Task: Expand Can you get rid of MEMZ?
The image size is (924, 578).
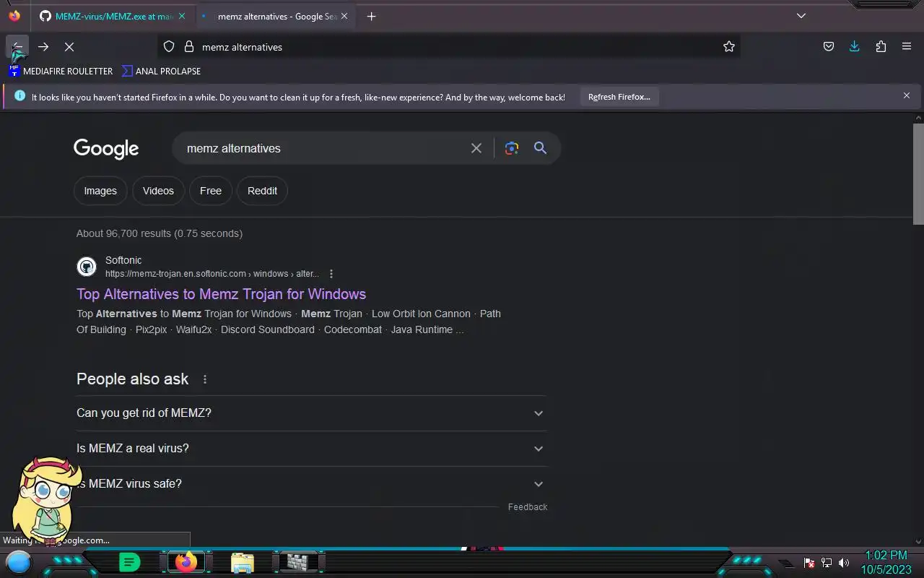Action: (x=311, y=413)
